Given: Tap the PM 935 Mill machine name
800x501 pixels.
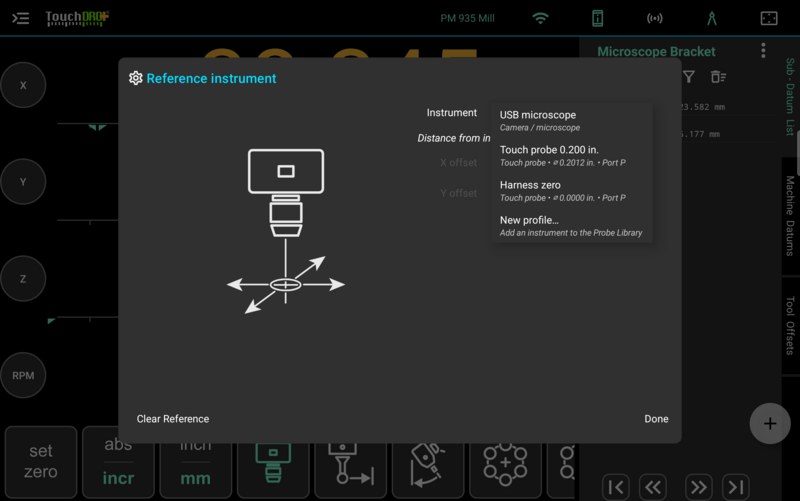Looking at the screenshot, I should click(467, 18).
